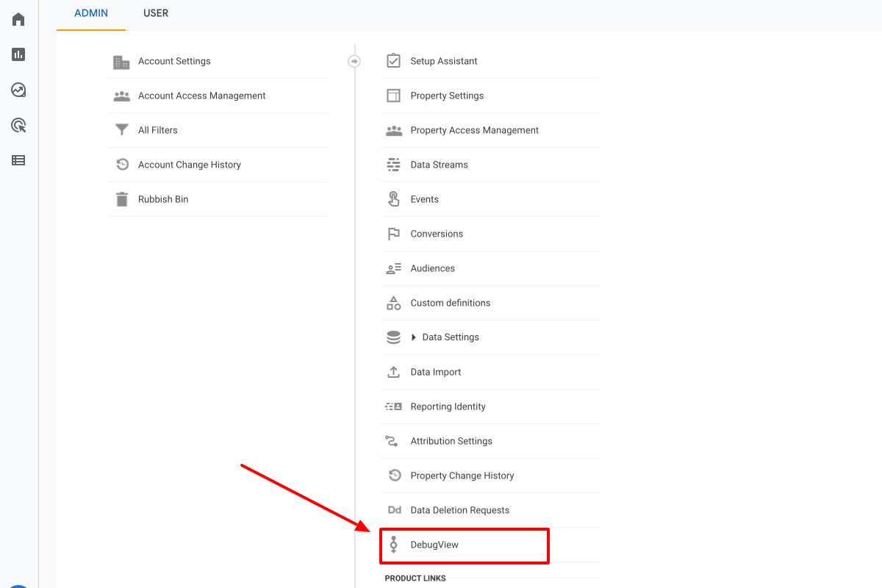Open the Home icon in the left sidebar
This screenshot has width=882, height=588.
pos(18,18)
